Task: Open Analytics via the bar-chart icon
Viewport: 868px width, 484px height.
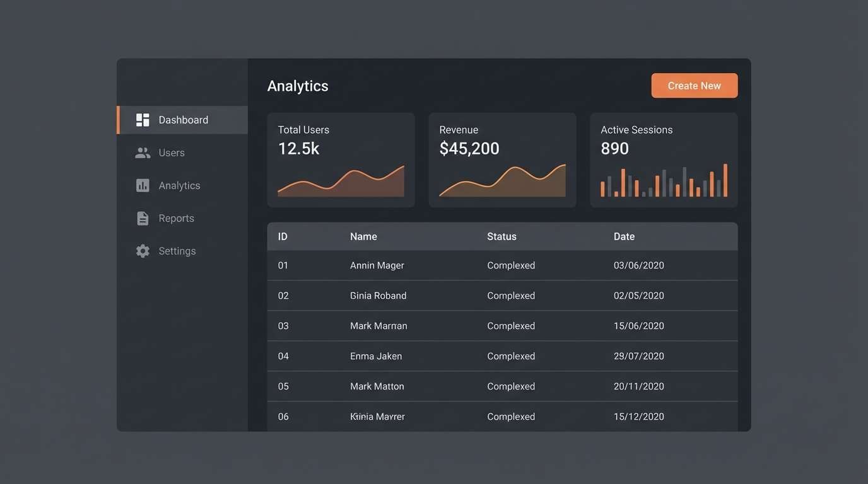Action: pyautogui.click(x=143, y=185)
